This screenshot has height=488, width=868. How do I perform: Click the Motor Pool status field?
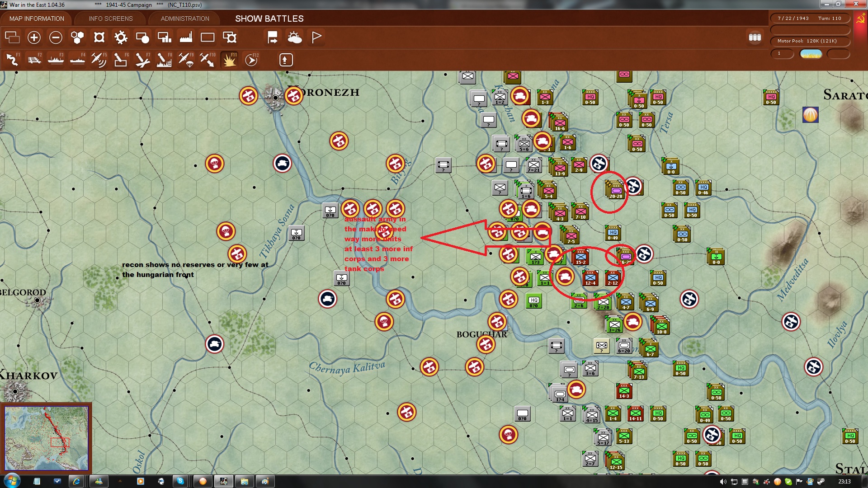click(810, 41)
